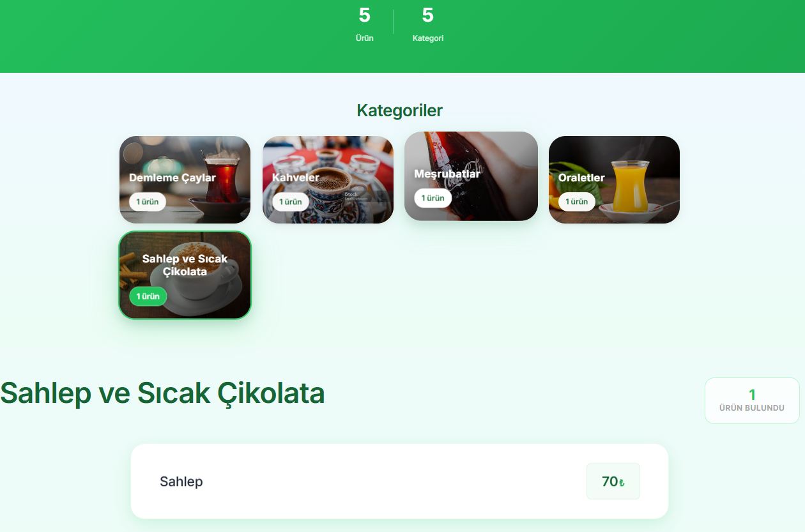Click the 5 Kategori stat in header
This screenshot has width=805, height=532.
[428, 24]
